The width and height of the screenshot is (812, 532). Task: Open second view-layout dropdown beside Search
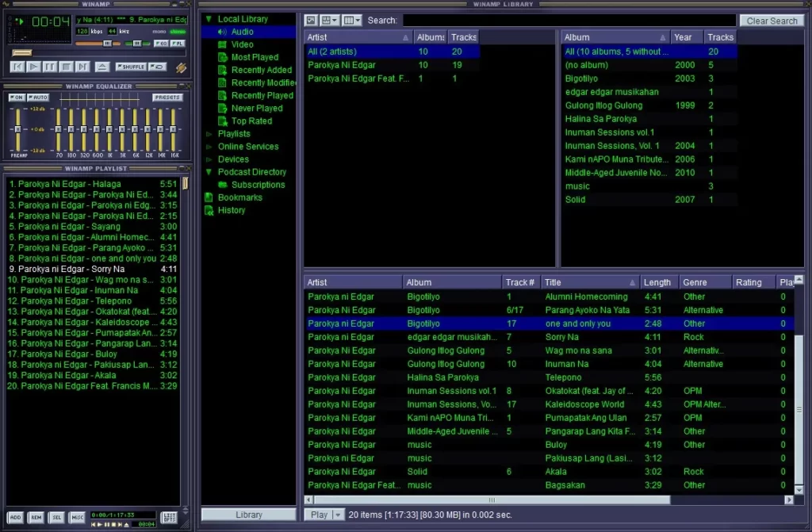[x=329, y=20]
